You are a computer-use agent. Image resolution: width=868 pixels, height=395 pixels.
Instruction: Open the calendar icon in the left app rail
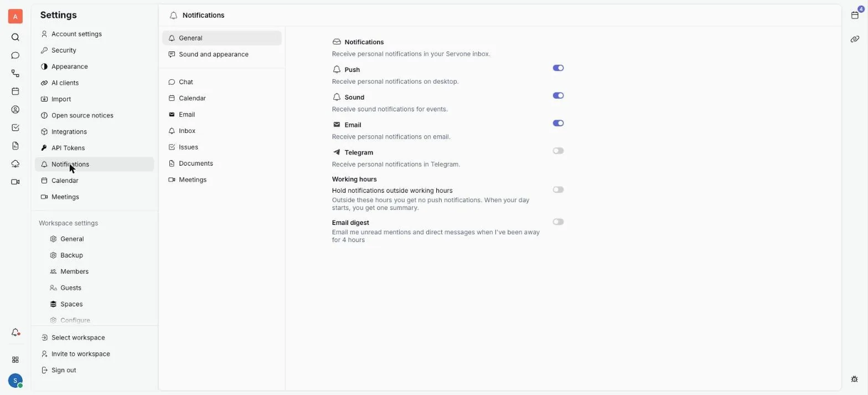click(15, 91)
